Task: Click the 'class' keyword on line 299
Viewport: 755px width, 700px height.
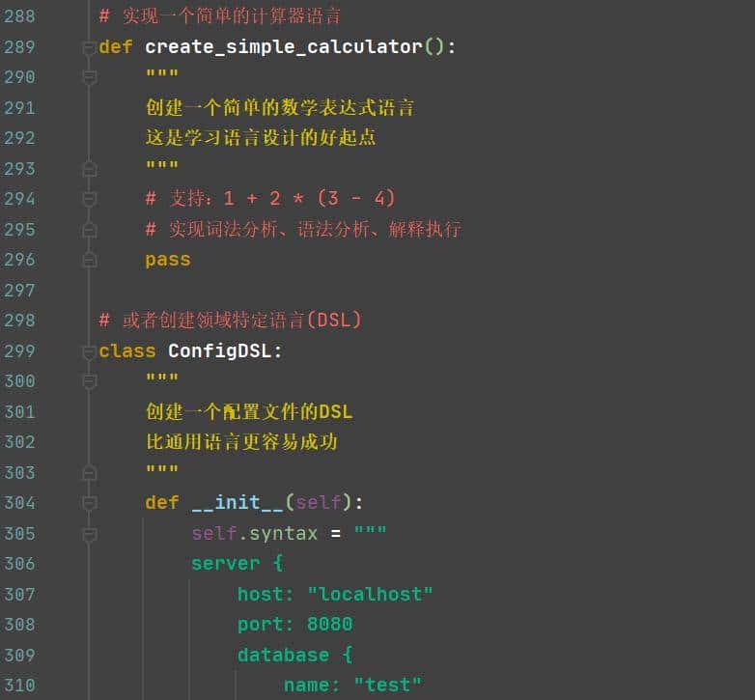Action: click(x=127, y=350)
